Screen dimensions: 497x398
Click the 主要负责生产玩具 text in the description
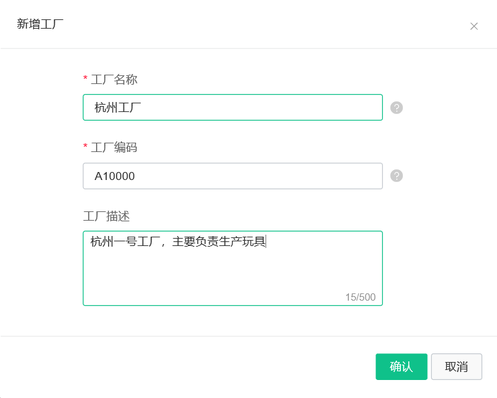(x=219, y=241)
